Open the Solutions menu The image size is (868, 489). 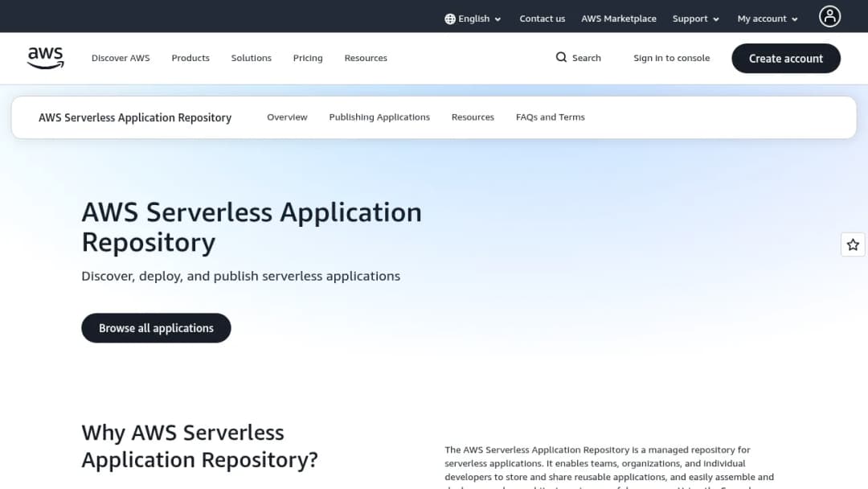pos(252,58)
